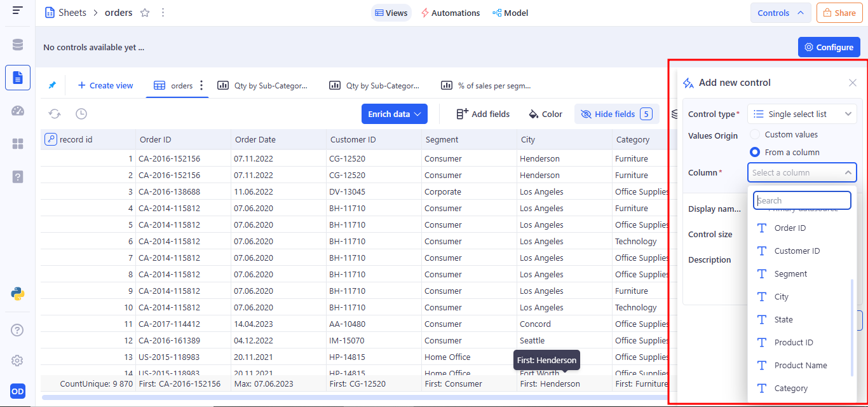Click the Python icon in sidebar

click(18, 293)
